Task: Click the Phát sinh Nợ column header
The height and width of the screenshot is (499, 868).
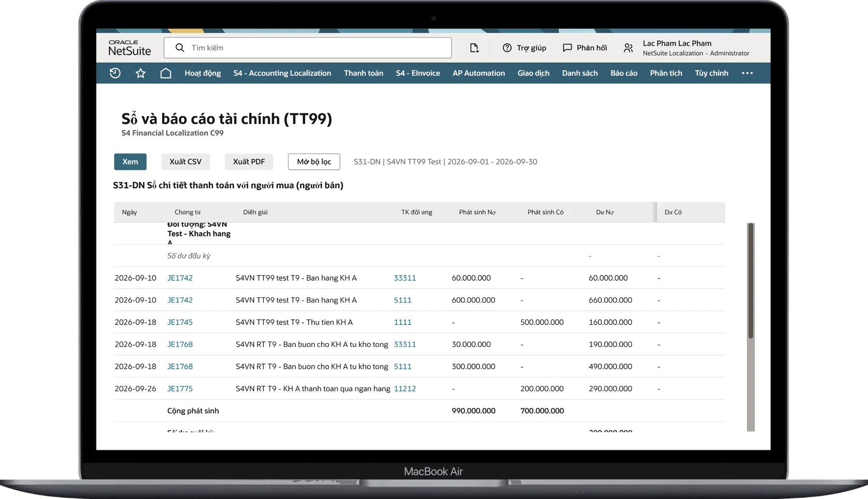Action: (477, 212)
